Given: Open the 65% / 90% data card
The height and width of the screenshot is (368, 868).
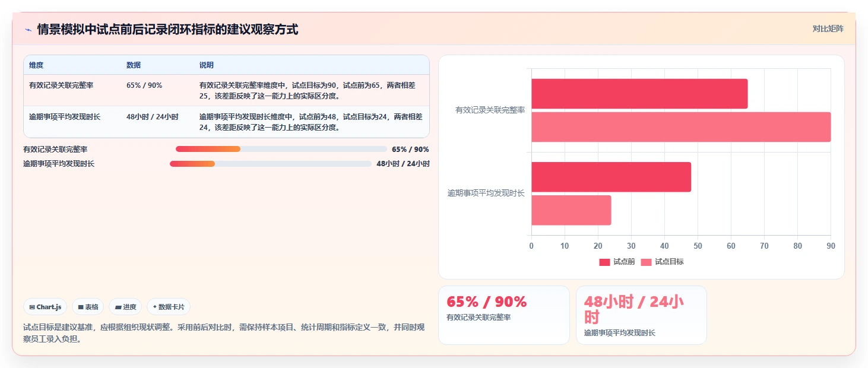Looking at the screenshot, I should click(504, 315).
